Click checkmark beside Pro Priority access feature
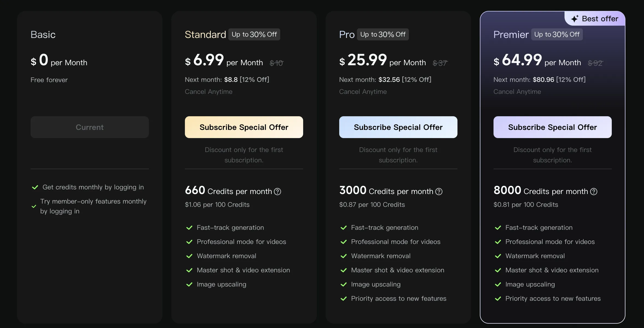 click(344, 299)
